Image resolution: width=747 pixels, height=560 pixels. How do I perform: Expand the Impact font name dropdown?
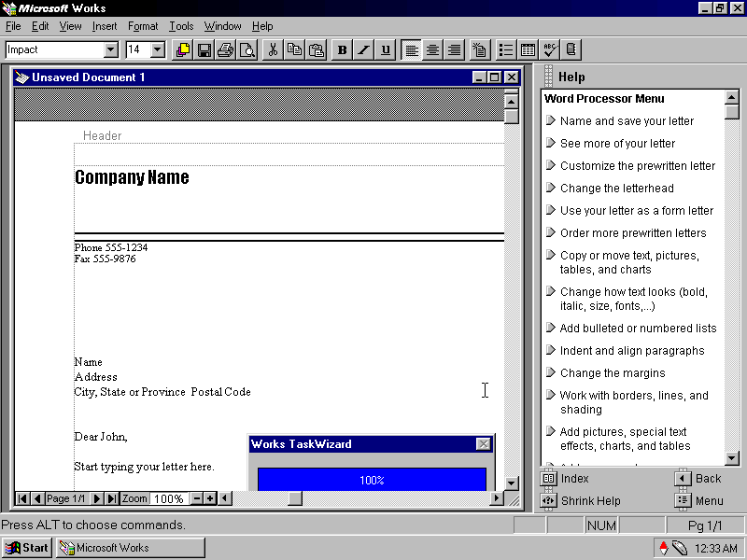111,50
